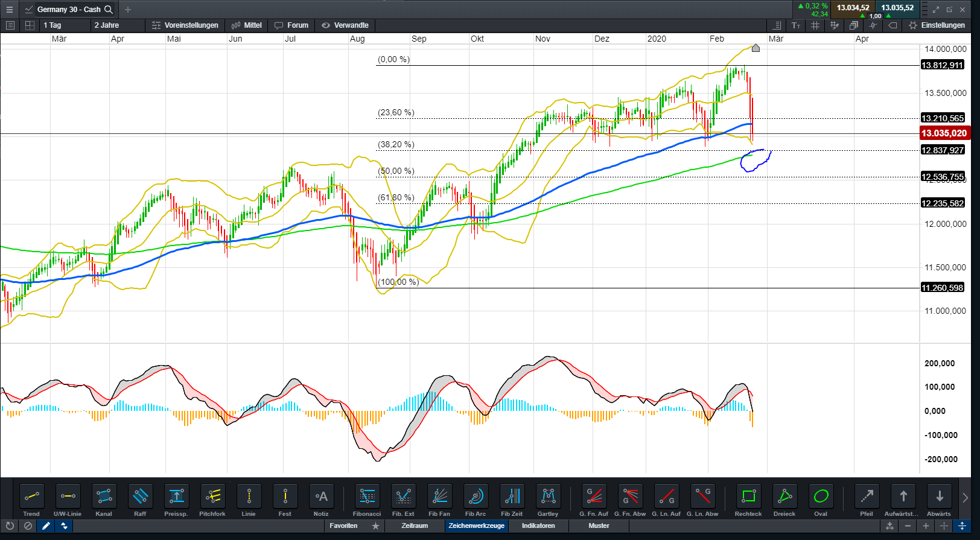Open the main hamburger menu
980x540 pixels.
9,9
